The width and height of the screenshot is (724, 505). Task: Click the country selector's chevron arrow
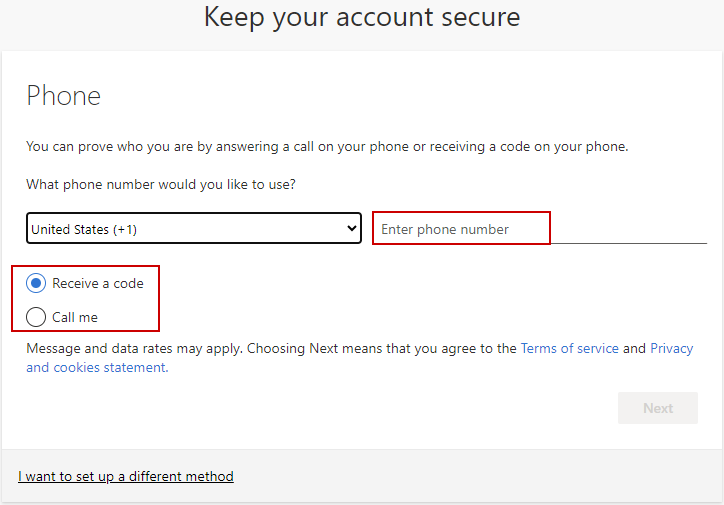[351, 229]
